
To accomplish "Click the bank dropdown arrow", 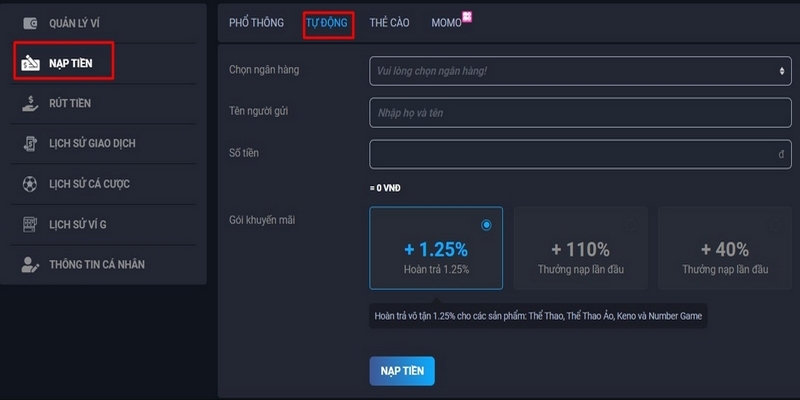I will tap(782, 71).
